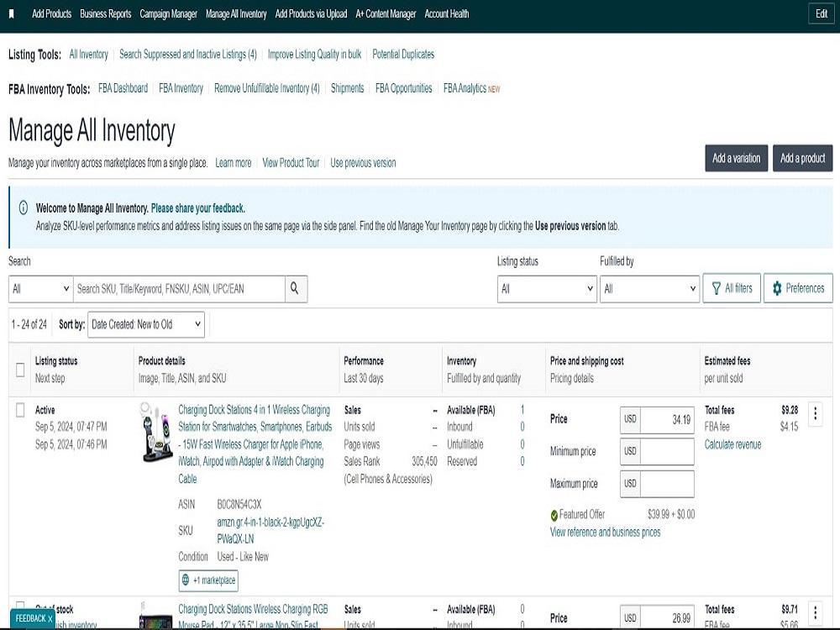Click Add a product button
The width and height of the screenshot is (840, 630).
pyautogui.click(x=802, y=158)
